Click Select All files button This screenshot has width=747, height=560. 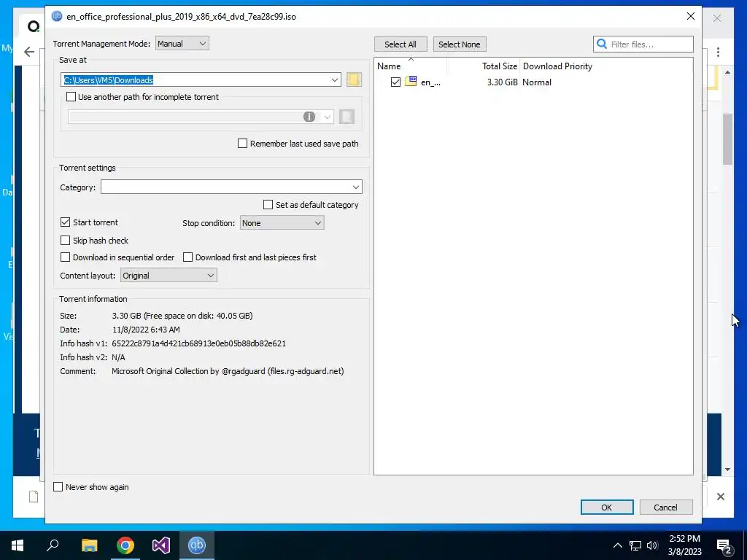click(x=400, y=44)
